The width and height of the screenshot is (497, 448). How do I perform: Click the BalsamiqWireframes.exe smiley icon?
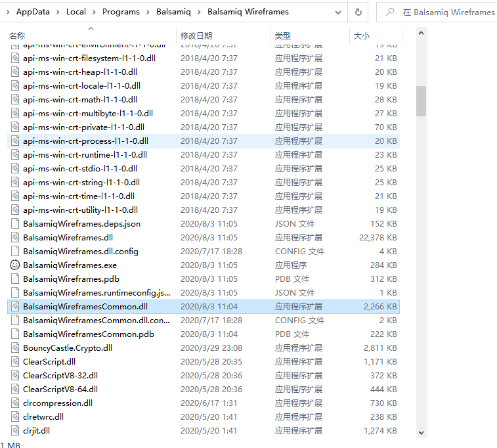pos(15,265)
